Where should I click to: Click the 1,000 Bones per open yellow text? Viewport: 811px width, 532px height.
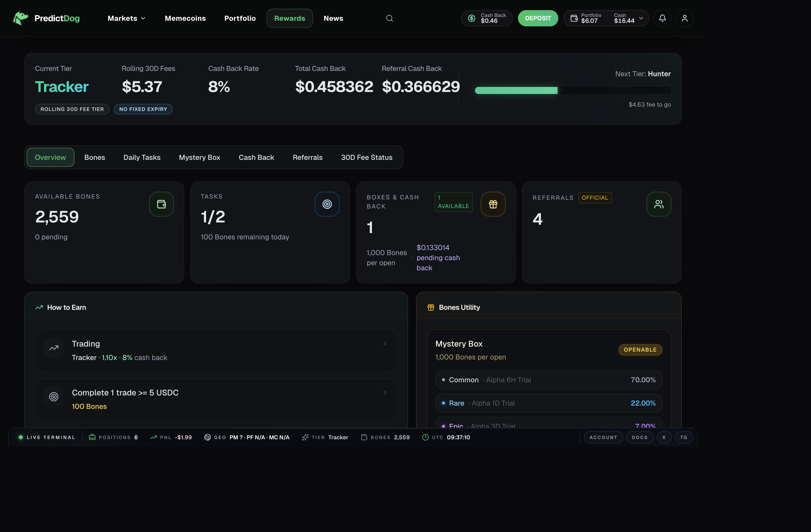pyautogui.click(x=471, y=357)
